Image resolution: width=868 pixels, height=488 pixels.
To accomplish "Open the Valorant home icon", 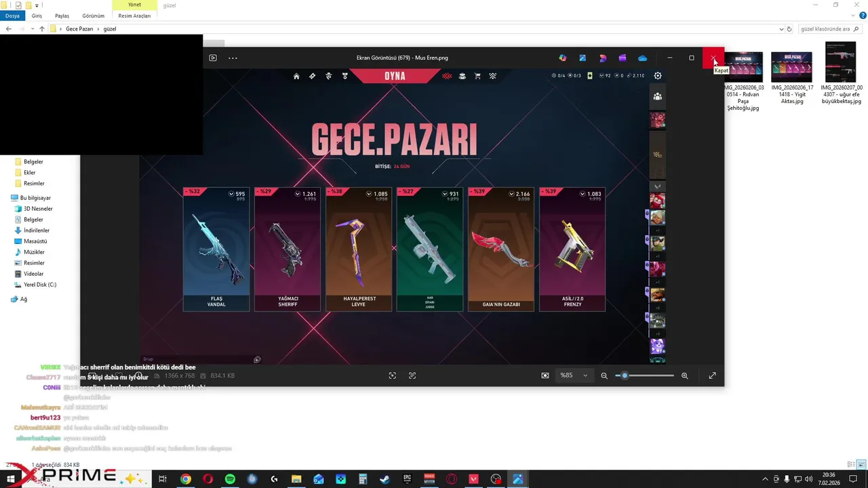I will pyautogui.click(x=296, y=76).
